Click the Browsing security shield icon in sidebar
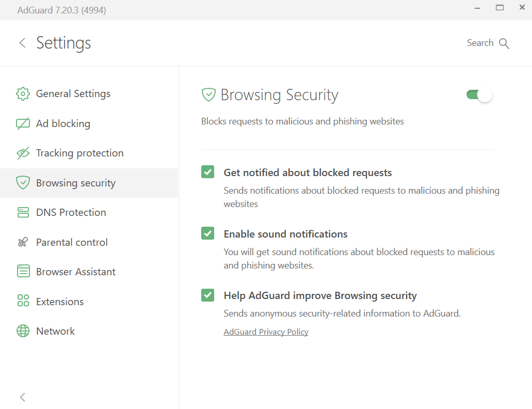The height and width of the screenshot is (409, 532). pyautogui.click(x=23, y=183)
